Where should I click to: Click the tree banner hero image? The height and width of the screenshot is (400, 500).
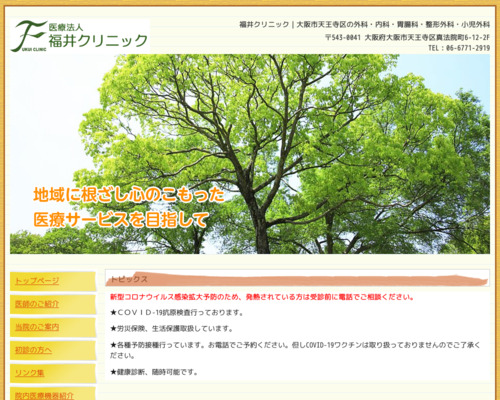coord(250,154)
